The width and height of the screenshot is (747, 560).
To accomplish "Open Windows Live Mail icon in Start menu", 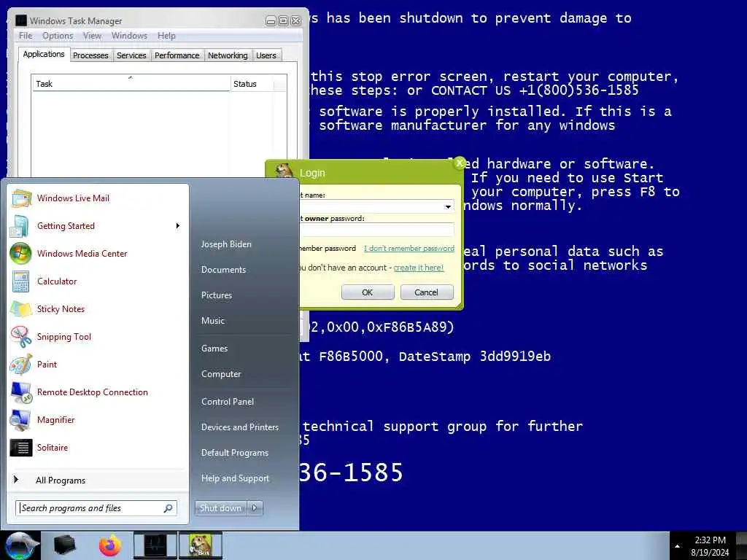I will 21,198.
